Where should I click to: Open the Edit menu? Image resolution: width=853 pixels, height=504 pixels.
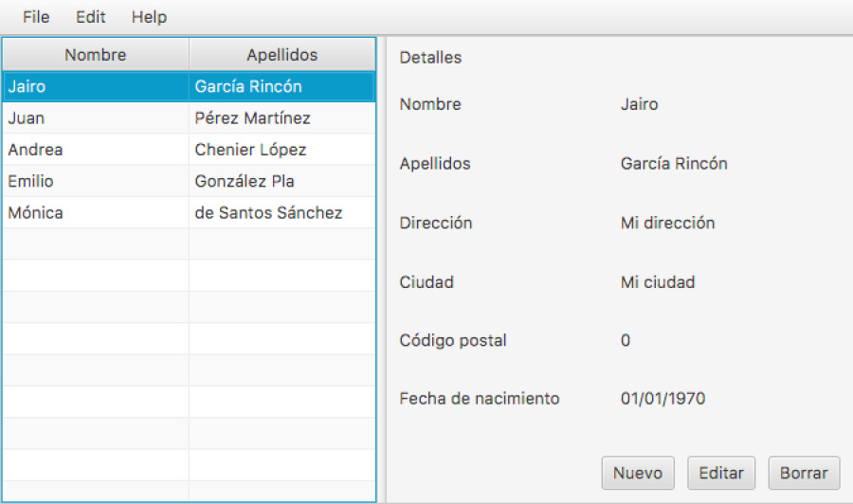90,17
